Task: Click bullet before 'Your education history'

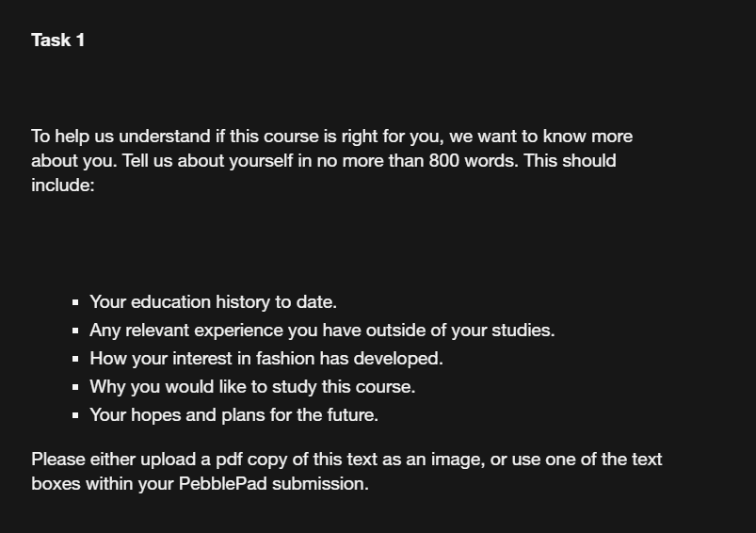Action: coord(75,302)
